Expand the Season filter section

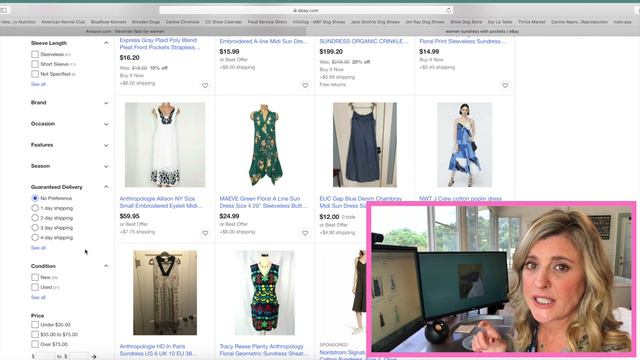coord(106,167)
